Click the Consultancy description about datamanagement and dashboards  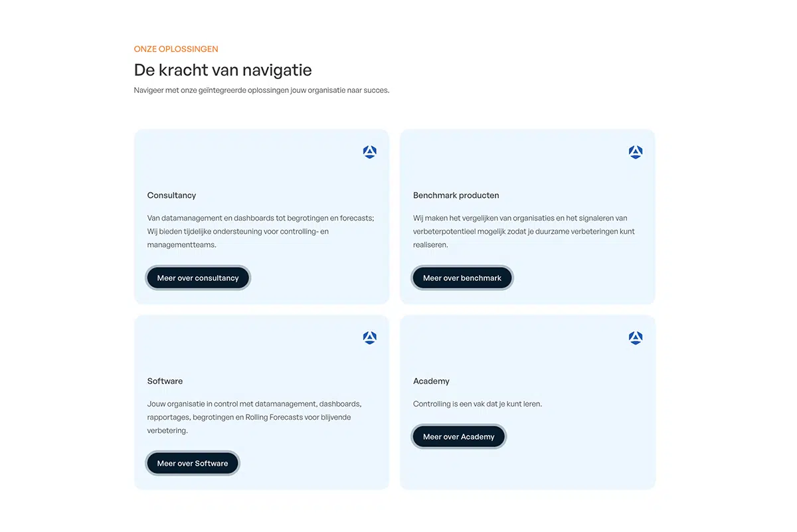261,231
